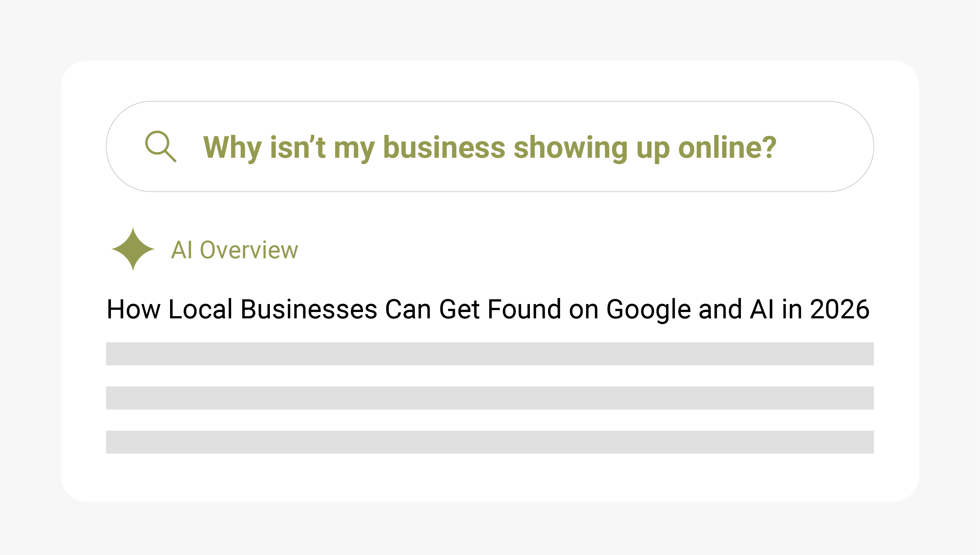Click the search query text in the search bar
980x555 pixels.
click(490, 147)
